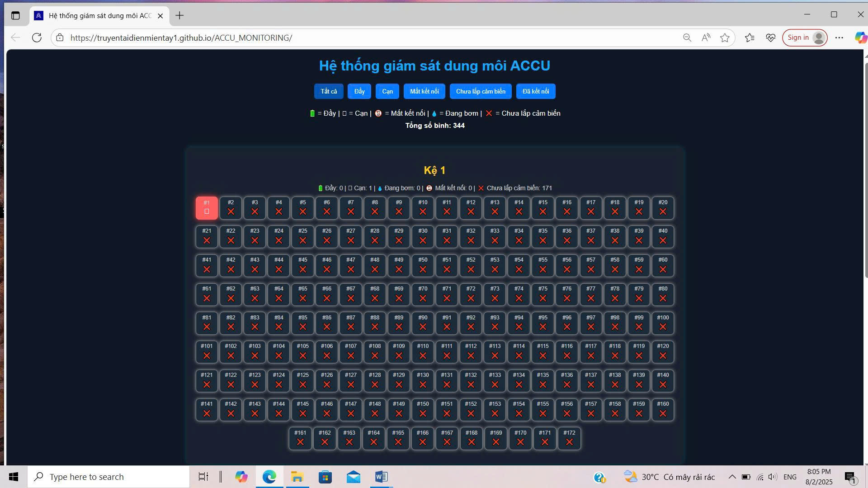Open the Favorites list icon
The height and width of the screenshot is (488, 868).
coord(750,38)
